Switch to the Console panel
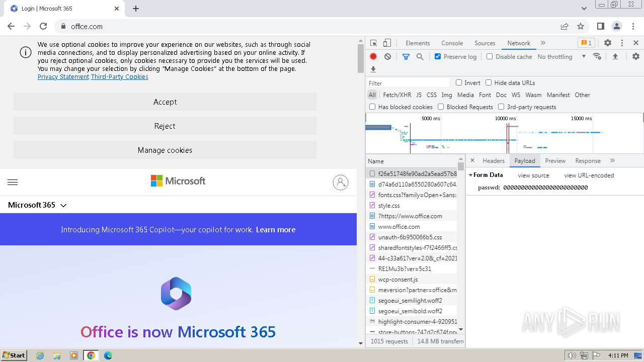The height and width of the screenshot is (362, 644). pyautogui.click(x=452, y=43)
